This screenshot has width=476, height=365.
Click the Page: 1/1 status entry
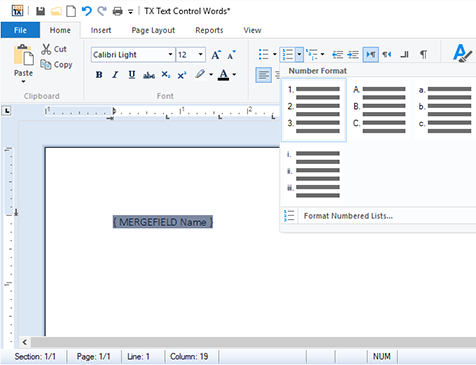[94, 357]
